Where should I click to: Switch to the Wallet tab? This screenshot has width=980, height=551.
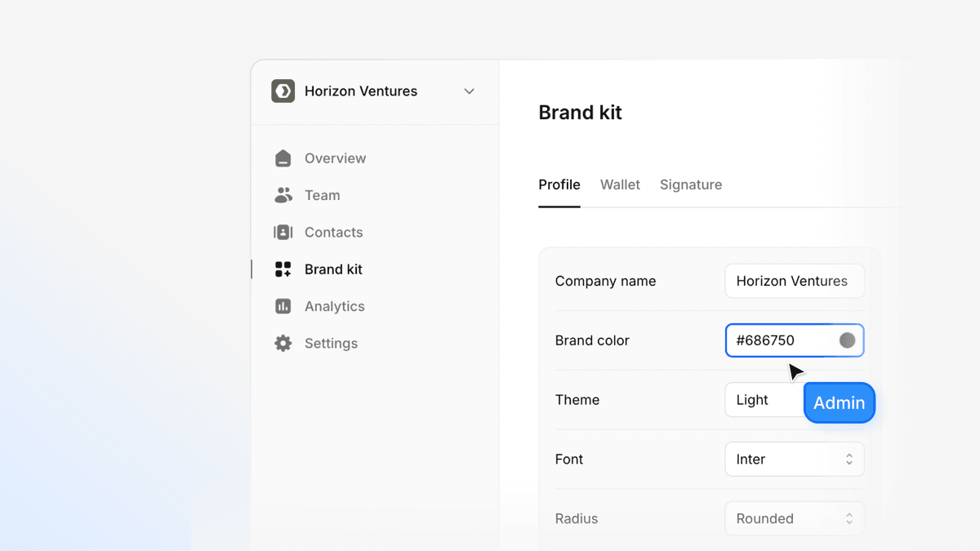620,184
